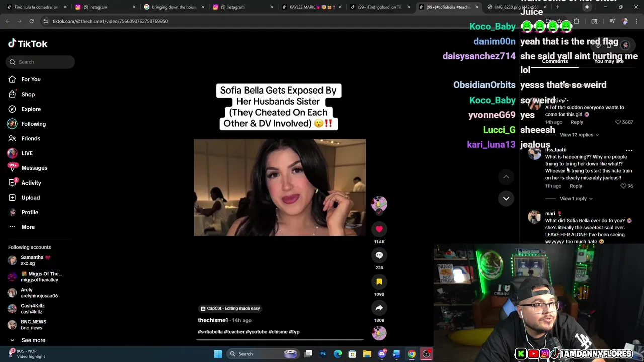Image resolution: width=644 pixels, height=362 pixels.
Task: Open the #chisme hashtag
Action: 278,332
